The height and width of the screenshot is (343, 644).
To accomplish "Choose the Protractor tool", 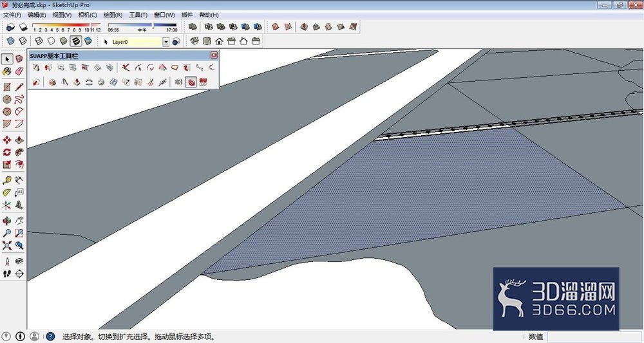I will point(7,192).
